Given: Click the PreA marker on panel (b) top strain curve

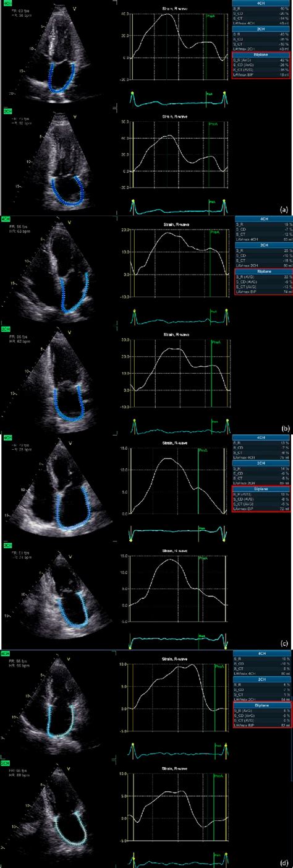Looking at the screenshot, I should point(215,233).
